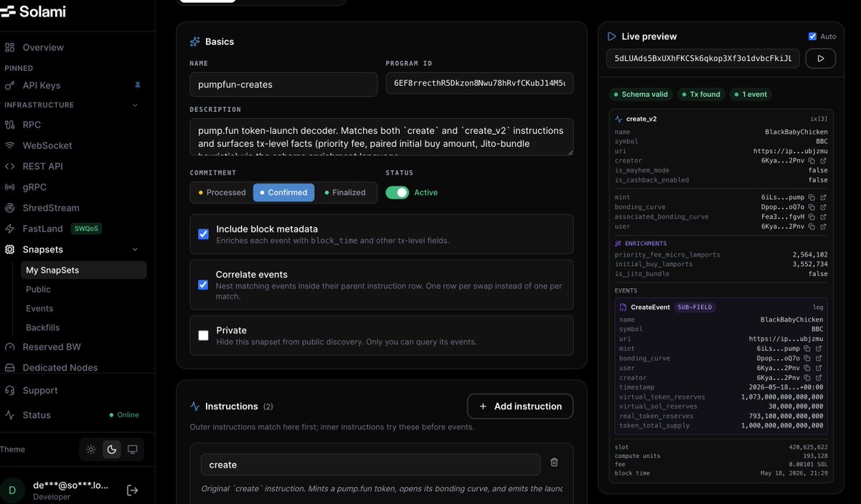
Task: Copy creator address in create_v2 section
Action: point(811,161)
